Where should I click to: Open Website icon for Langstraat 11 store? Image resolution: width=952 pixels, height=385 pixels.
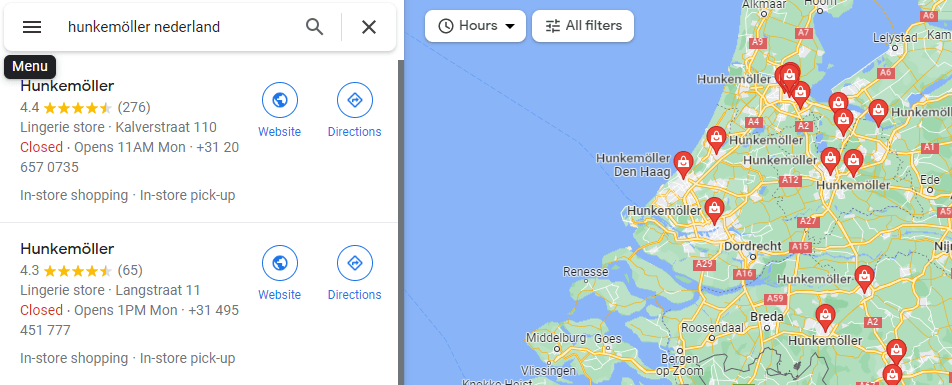279,263
